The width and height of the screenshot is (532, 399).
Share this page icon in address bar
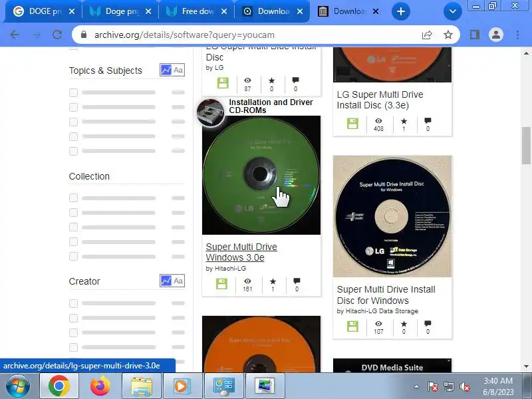tap(427, 35)
